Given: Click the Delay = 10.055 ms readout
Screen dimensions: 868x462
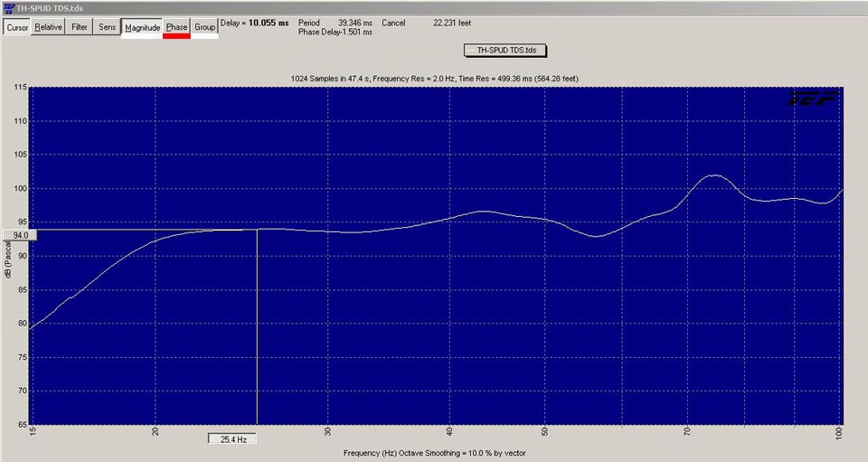Looking at the screenshot, I should coord(255,24).
